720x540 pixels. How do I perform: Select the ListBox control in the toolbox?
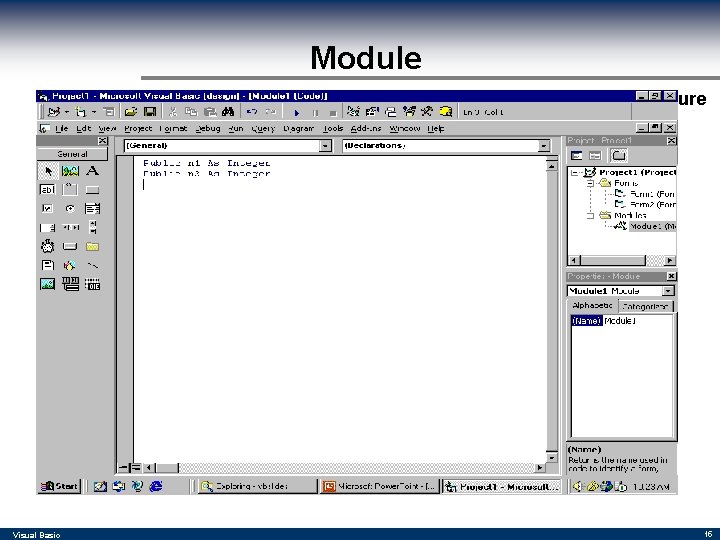point(48,227)
